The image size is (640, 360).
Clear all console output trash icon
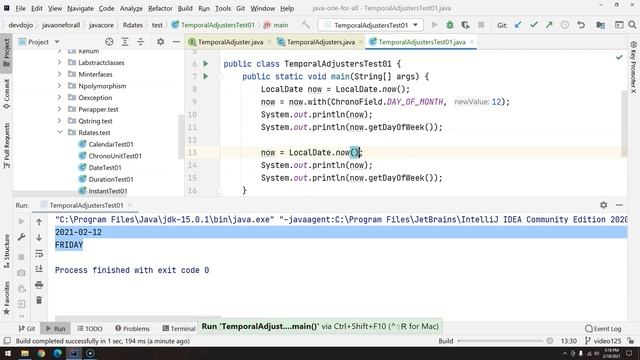click(39, 300)
